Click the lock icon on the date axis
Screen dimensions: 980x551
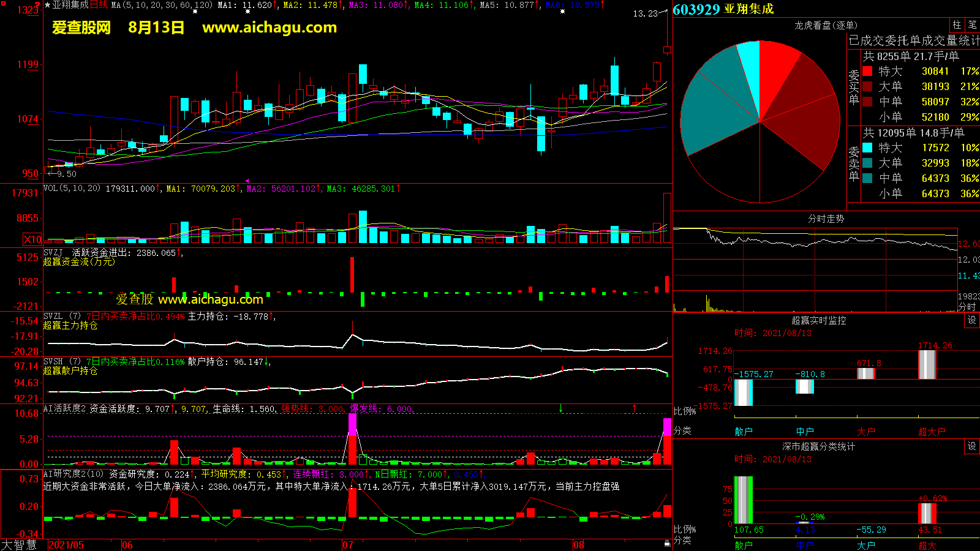click(667, 544)
